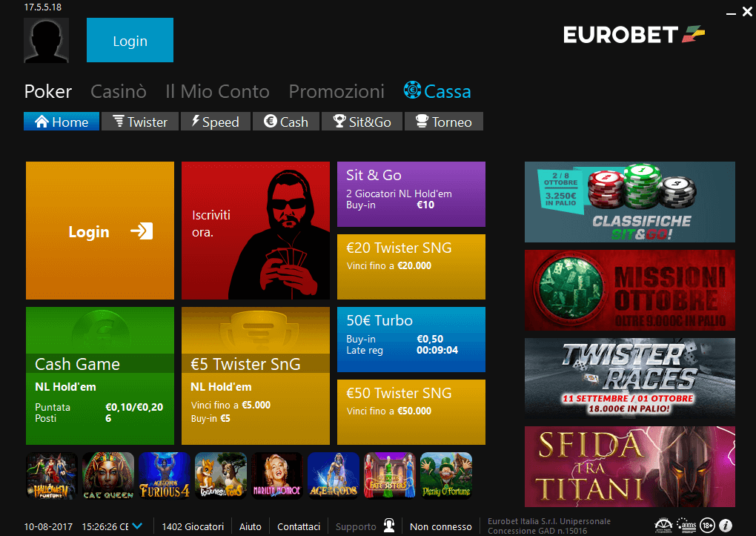This screenshot has width=756, height=536.
Task: Select the Sit&Go tab
Action: point(362,122)
